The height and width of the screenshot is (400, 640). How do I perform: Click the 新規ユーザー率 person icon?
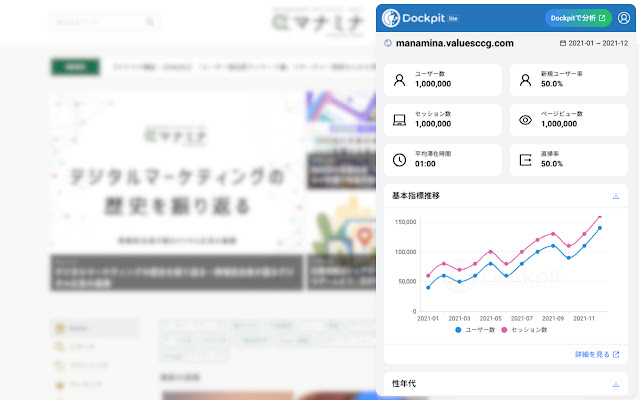[525, 80]
